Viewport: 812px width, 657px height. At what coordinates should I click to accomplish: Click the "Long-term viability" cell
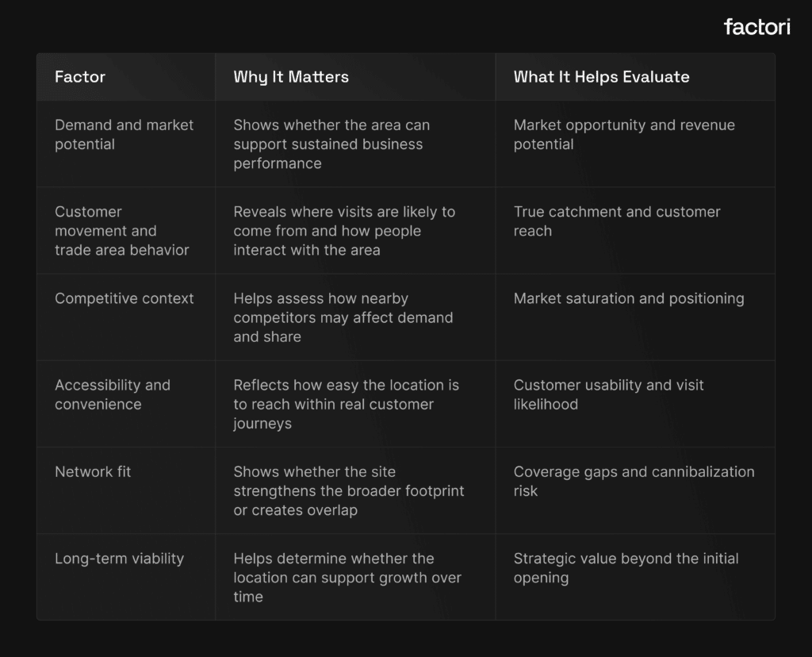click(119, 559)
